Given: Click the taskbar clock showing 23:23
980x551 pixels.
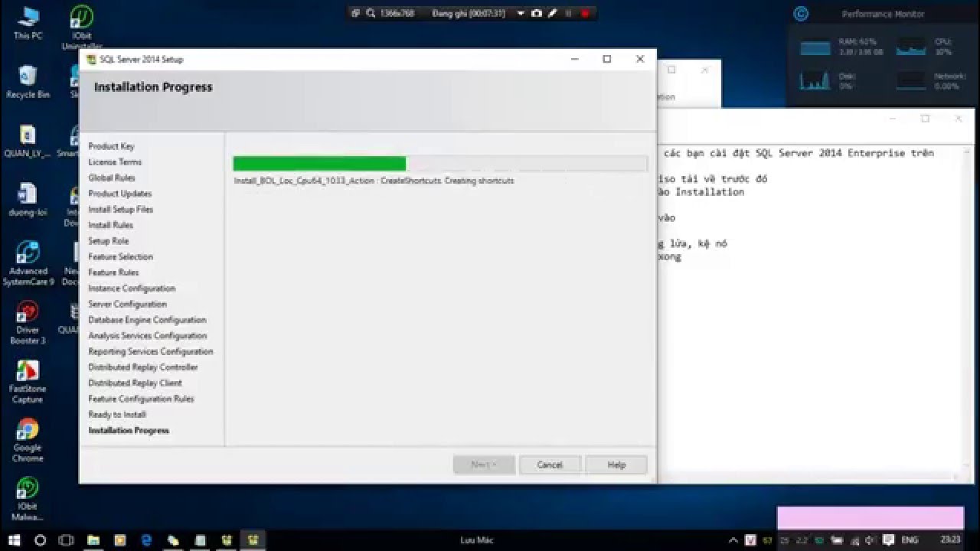Looking at the screenshot, I should click(x=950, y=540).
